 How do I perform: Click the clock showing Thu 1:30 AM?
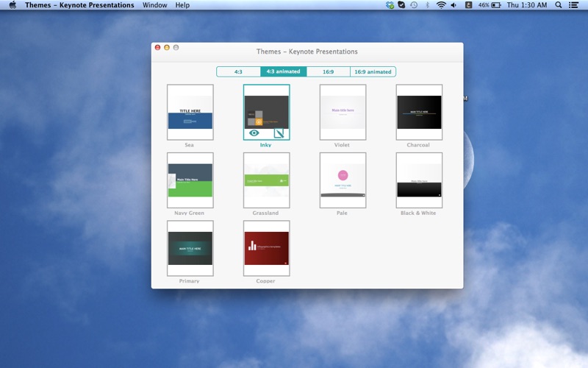coord(527,5)
